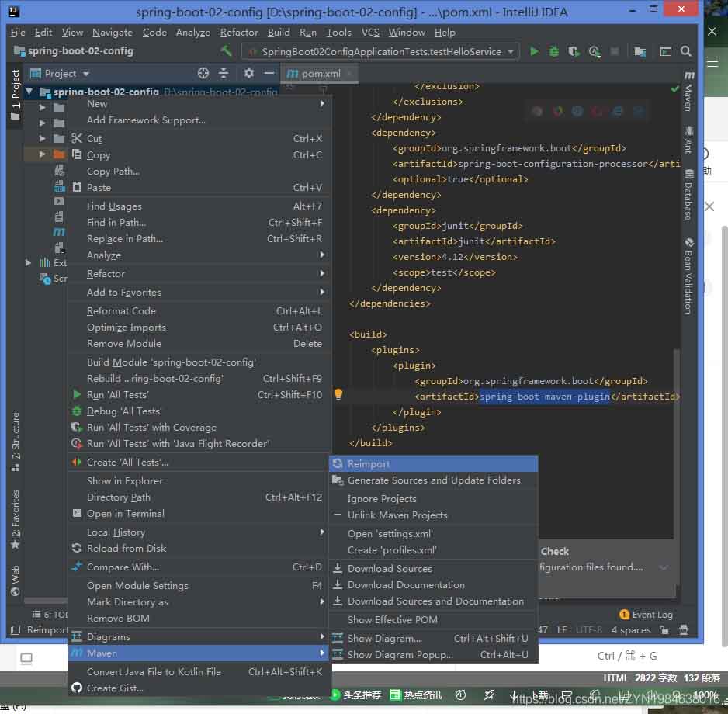728x714 pixels.
Task: Show intention actions via the lightbulb
Action: point(338,394)
